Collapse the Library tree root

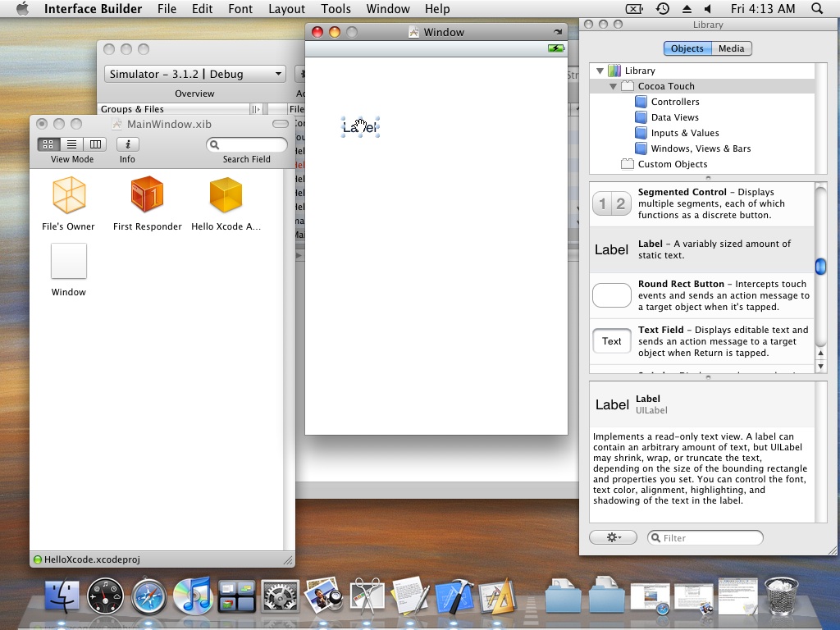click(x=600, y=71)
